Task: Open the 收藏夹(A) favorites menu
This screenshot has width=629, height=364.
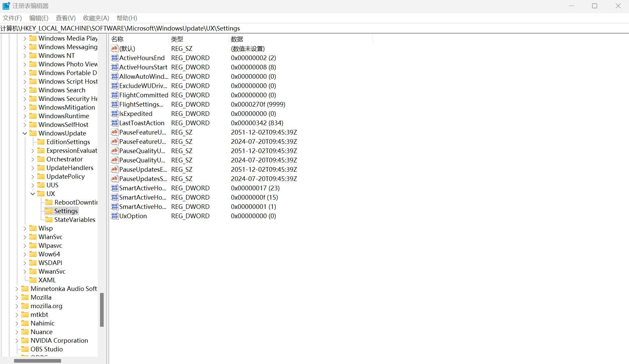Action: (x=96, y=18)
